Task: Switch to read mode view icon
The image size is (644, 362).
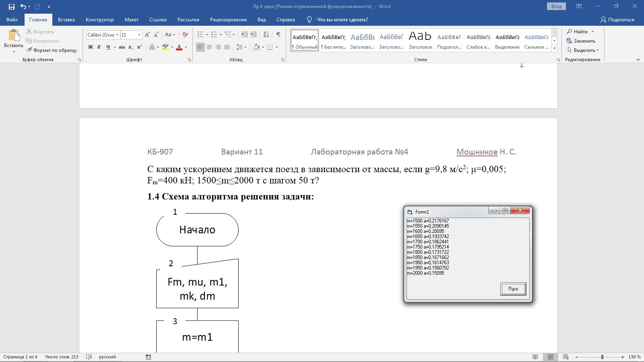Action: 535,357
